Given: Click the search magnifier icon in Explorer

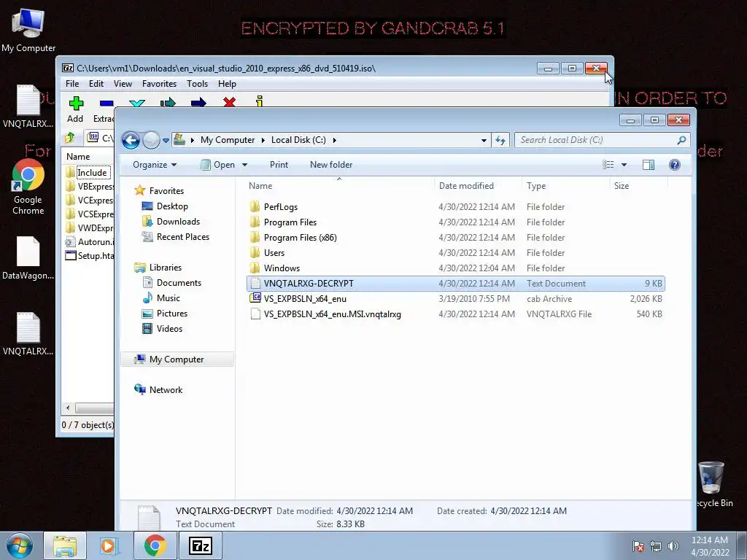Looking at the screenshot, I should click(681, 140).
